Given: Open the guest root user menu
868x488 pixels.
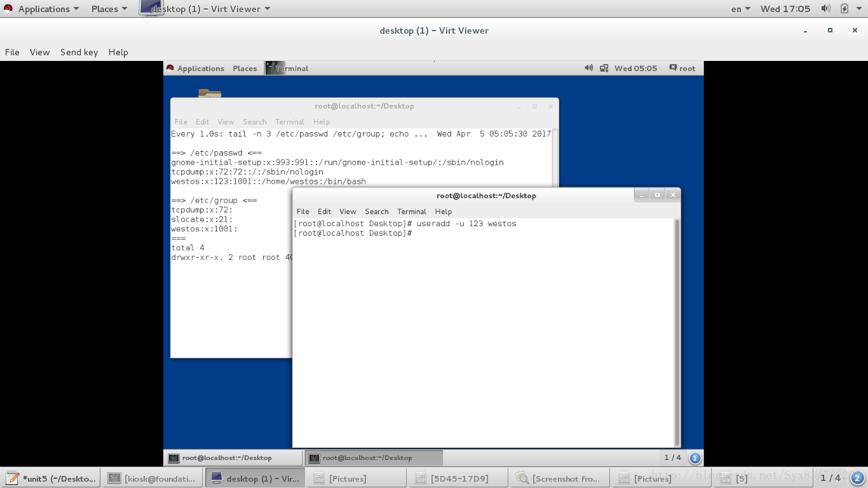Looking at the screenshot, I should coord(682,69).
